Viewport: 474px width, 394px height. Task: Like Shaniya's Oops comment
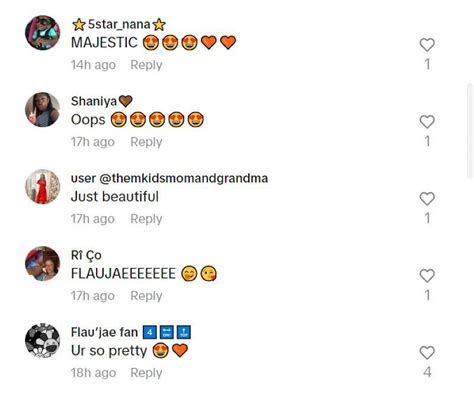point(427,122)
